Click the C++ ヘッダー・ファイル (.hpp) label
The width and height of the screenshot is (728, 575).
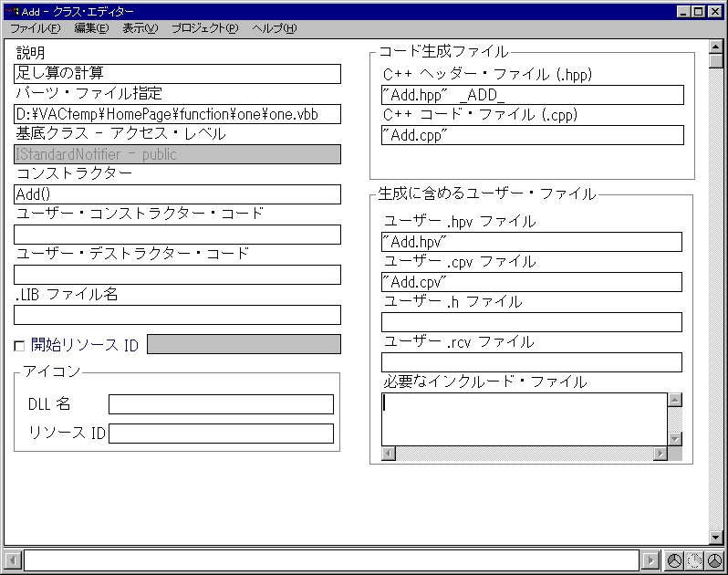tap(487, 74)
